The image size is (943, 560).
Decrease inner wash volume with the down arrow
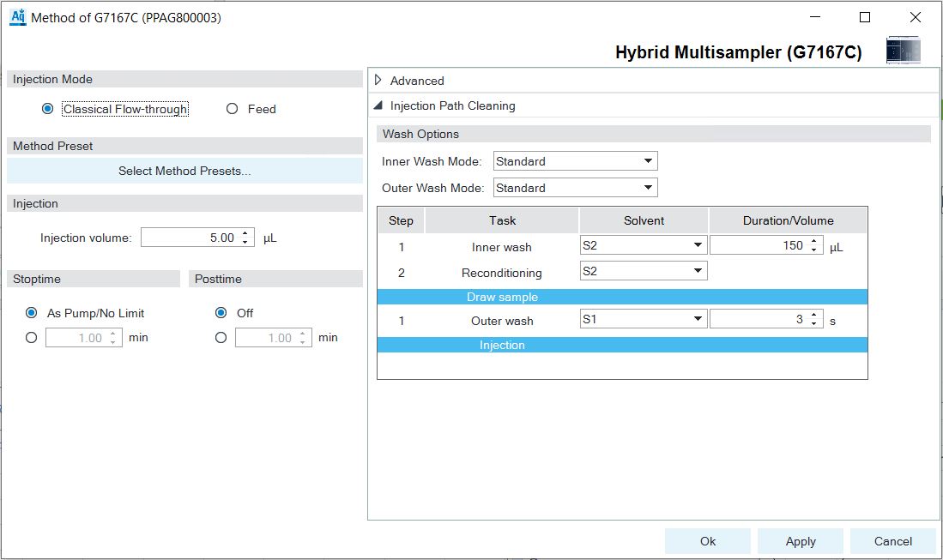pyautogui.click(x=813, y=250)
